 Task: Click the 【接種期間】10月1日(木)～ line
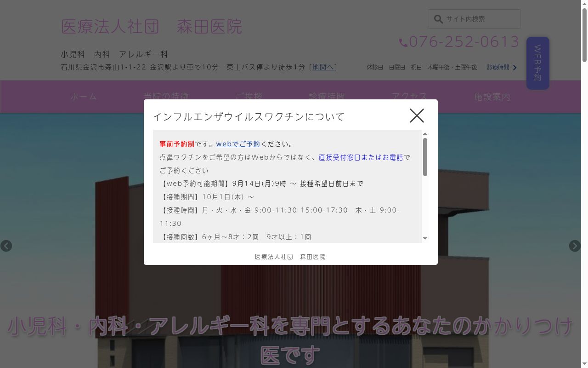(x=207, y=197)
